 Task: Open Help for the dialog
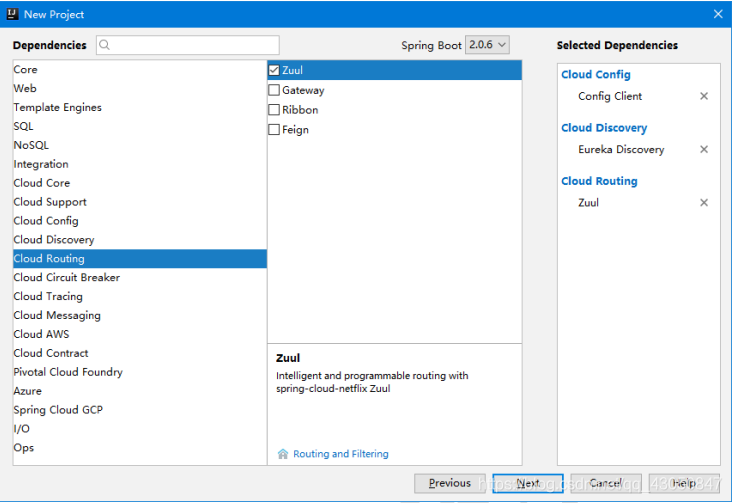(684, 483)
